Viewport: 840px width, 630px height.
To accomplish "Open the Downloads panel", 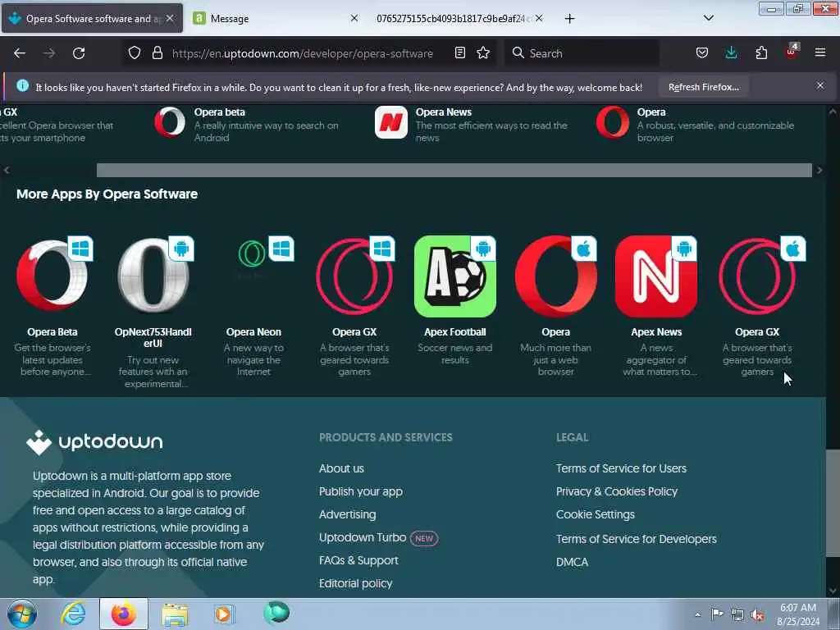I will 731,53.
